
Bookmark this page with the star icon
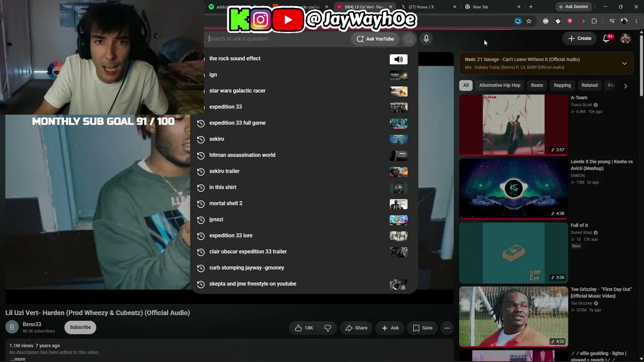[x=529, y=21]
